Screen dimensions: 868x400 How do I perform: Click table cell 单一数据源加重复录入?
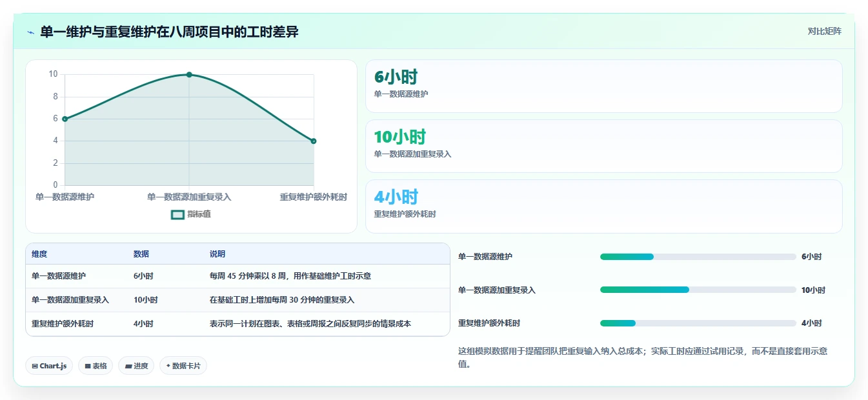(x=70, y=300)
